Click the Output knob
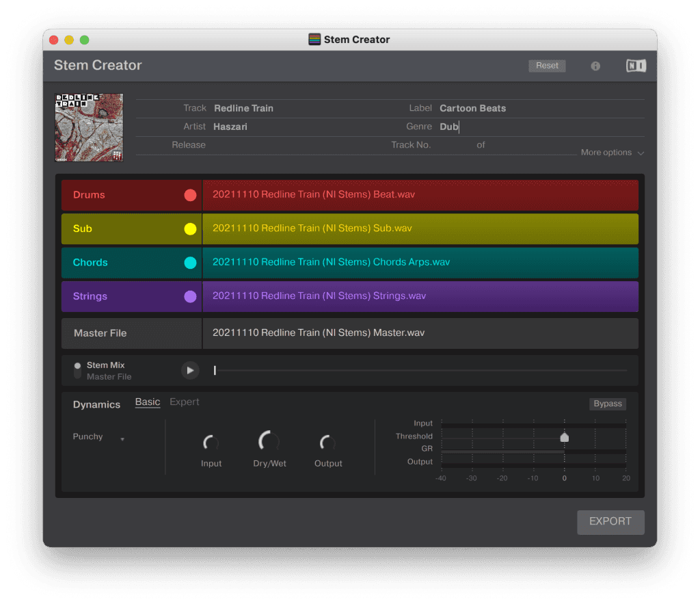 (x=327, y=443)
